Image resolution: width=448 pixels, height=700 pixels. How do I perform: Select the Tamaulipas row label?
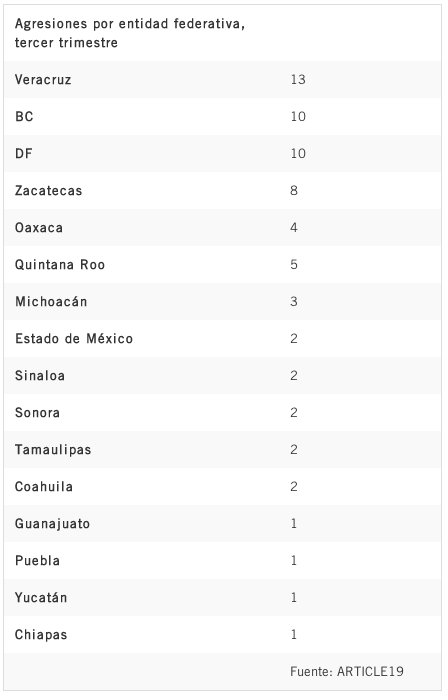(x=53, y=450)
